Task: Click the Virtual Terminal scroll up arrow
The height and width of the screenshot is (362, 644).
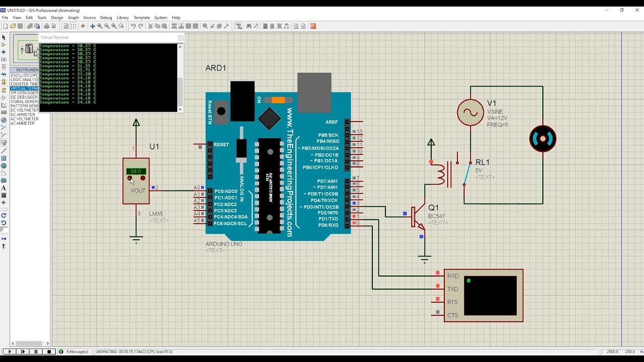Action: (x=180, y=47)
